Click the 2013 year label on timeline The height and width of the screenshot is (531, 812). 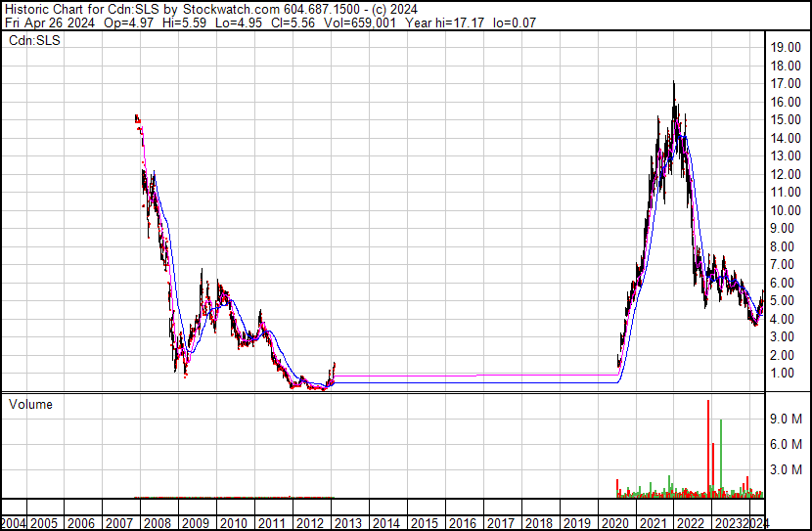(x=348, y=523)
